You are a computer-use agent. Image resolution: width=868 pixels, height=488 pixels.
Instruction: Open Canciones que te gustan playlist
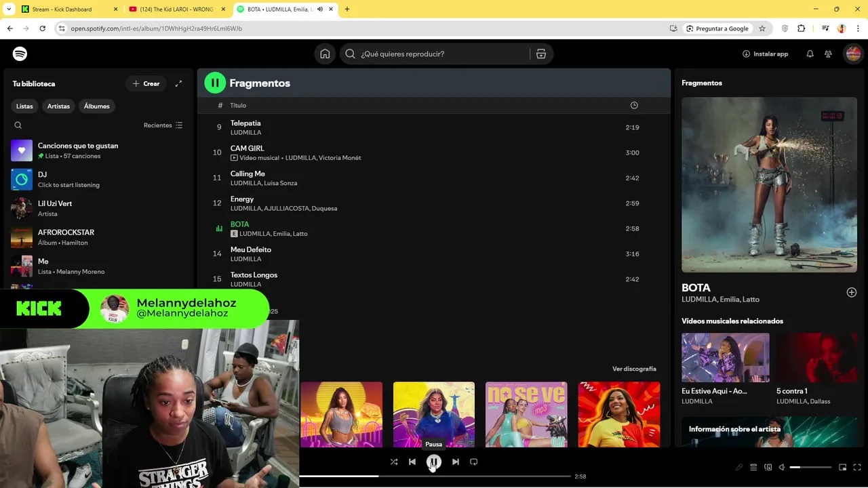[x=98, y=150]
